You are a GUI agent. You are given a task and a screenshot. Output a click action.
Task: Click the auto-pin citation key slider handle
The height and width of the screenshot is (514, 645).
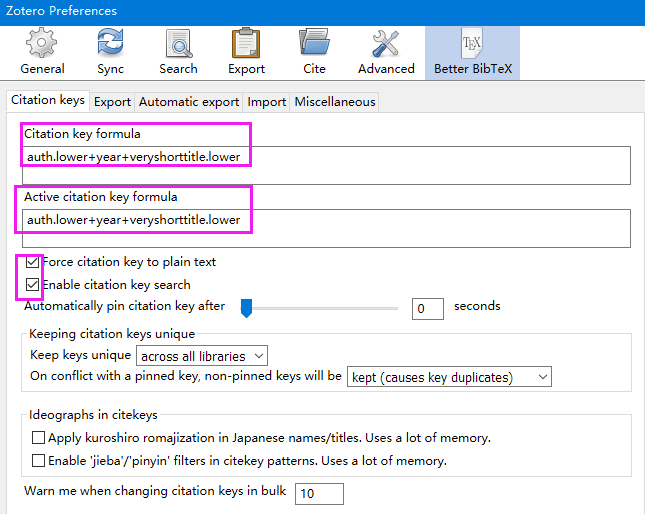(x=246, y=308)
